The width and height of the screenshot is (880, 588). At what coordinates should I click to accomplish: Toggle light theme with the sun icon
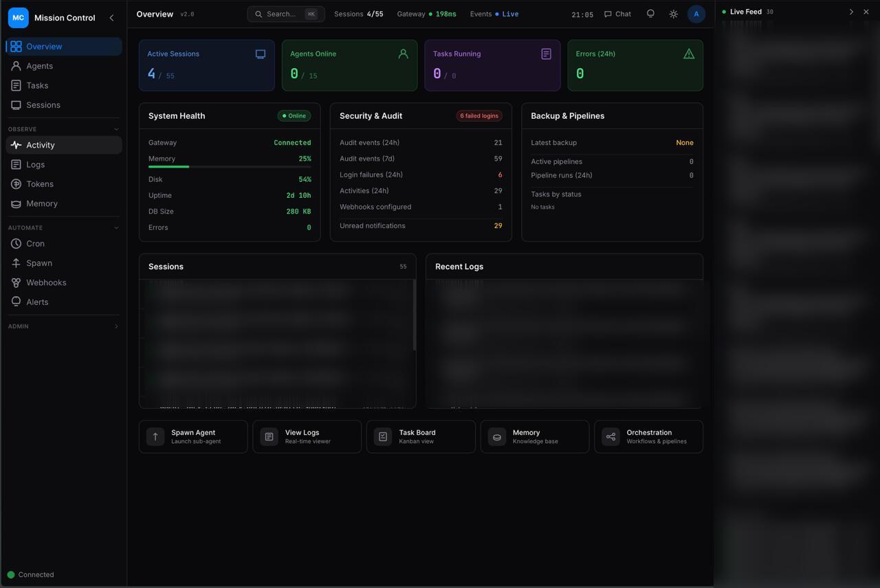tap(673, 14)
